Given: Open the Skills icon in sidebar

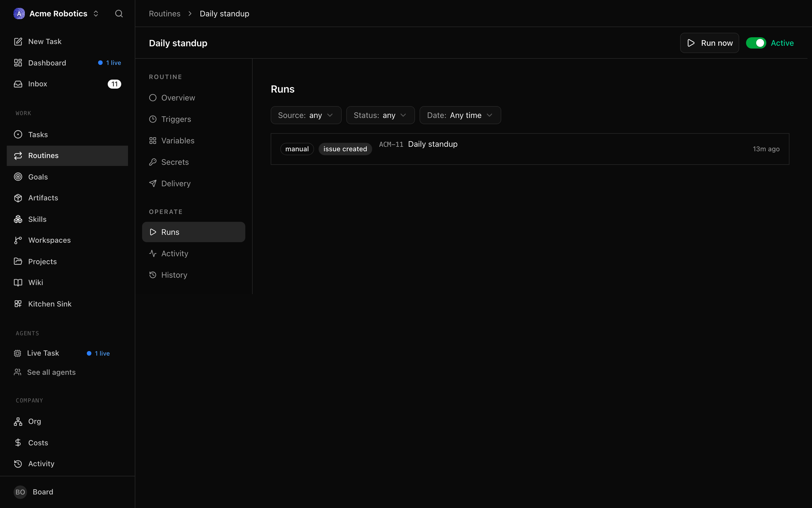Looking at the screenshot, I should point(18,219).
